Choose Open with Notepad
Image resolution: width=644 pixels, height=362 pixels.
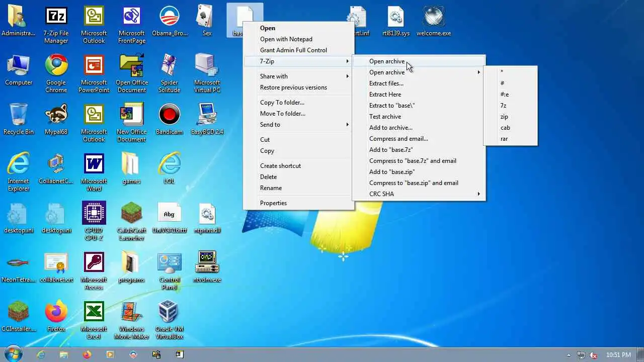pyautogui.click(x=298, y=39)
